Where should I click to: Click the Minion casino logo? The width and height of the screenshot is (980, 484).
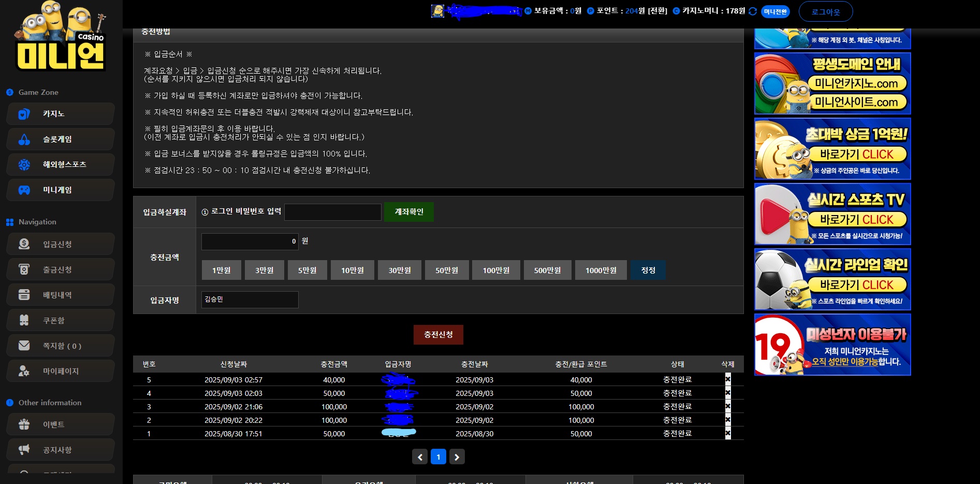[x=61, y=37]
